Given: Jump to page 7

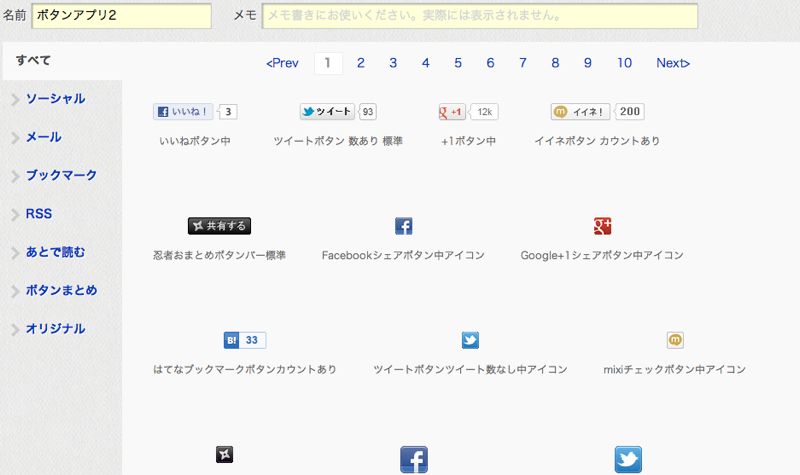Looking at the screenshot, I should click(523, 63).
